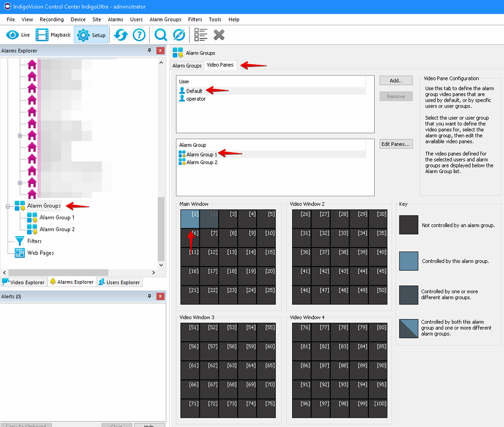Viewport: 504px width, 427px height.
Task: Click the Add.. button
Action: [x=396, y=80]
